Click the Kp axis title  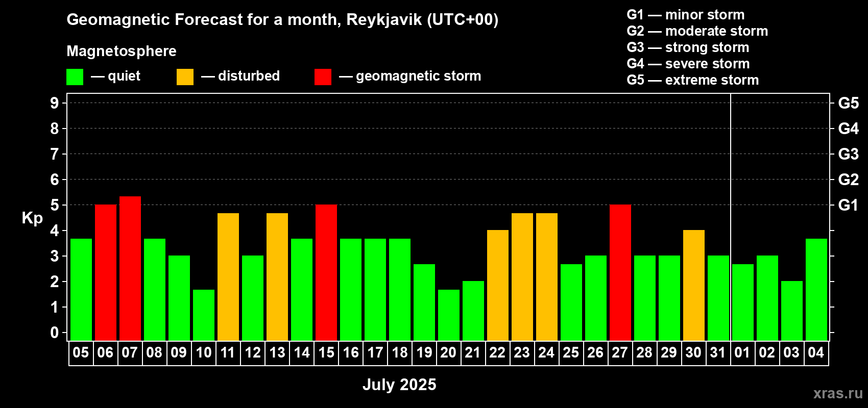pyautogui.click(x=32, y=218)
